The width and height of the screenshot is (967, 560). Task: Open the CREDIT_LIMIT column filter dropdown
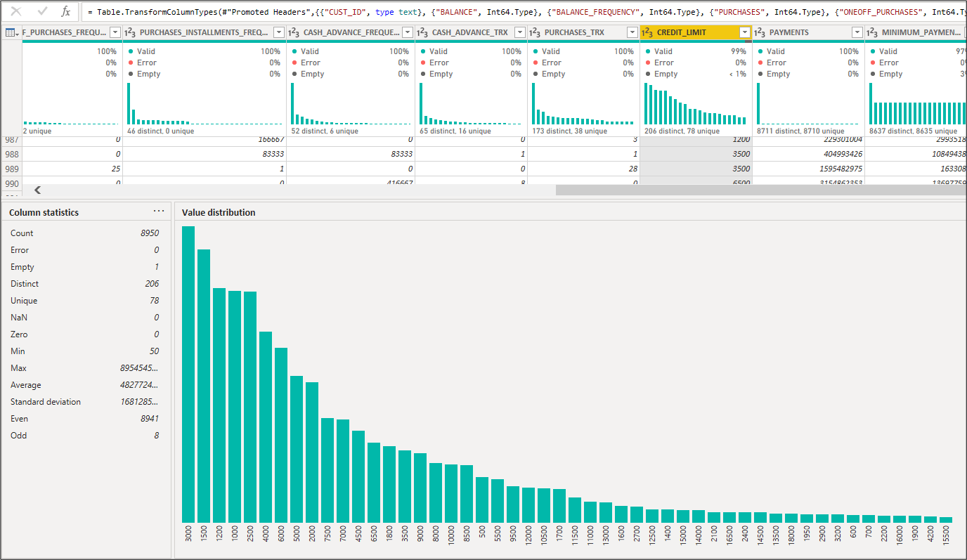[x=745, y=32]
